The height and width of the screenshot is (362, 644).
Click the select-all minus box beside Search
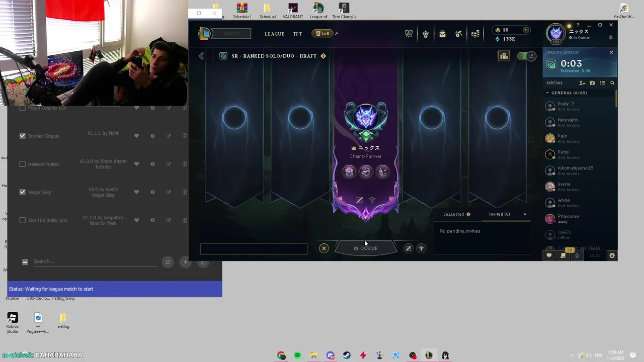[x=25, y=261]
